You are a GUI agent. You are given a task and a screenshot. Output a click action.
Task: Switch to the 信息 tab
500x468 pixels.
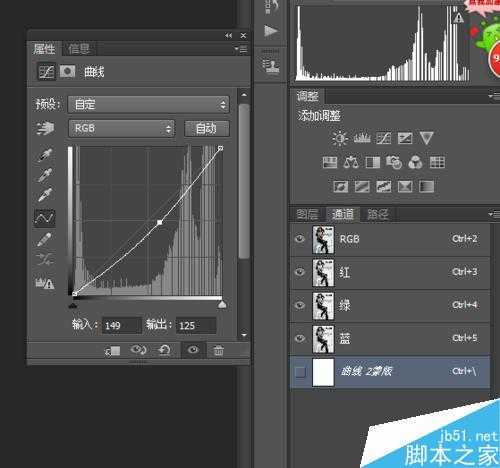coord(79,49)
